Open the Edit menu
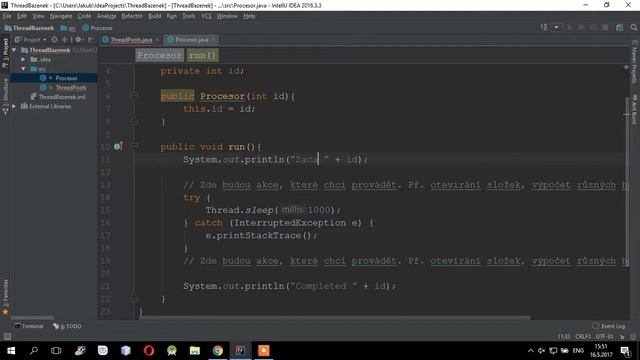640x360 pixels. [x=22, y=16]
